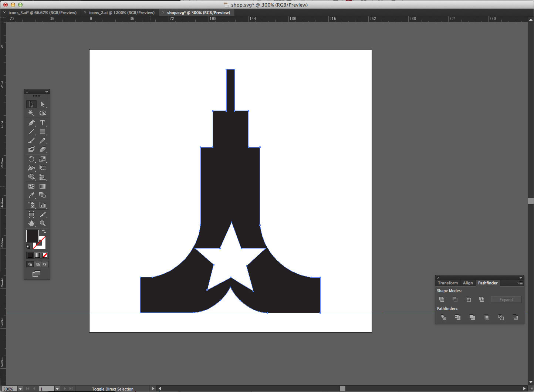
Task: Open the Pathfinder panel options menu
Action: tap(520, 283)
